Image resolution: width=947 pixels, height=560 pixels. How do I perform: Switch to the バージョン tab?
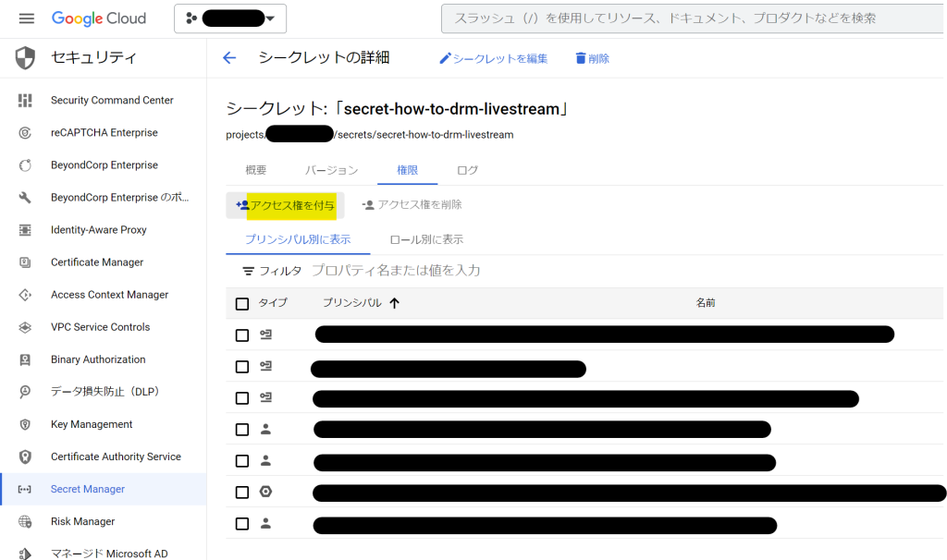coord(332,171)
